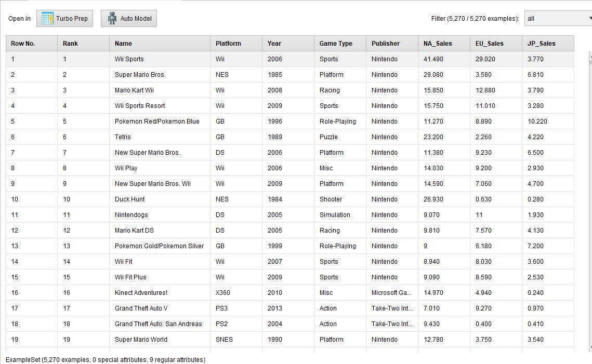
Task: Sort by Row No. column header
Action: point(32,44)
